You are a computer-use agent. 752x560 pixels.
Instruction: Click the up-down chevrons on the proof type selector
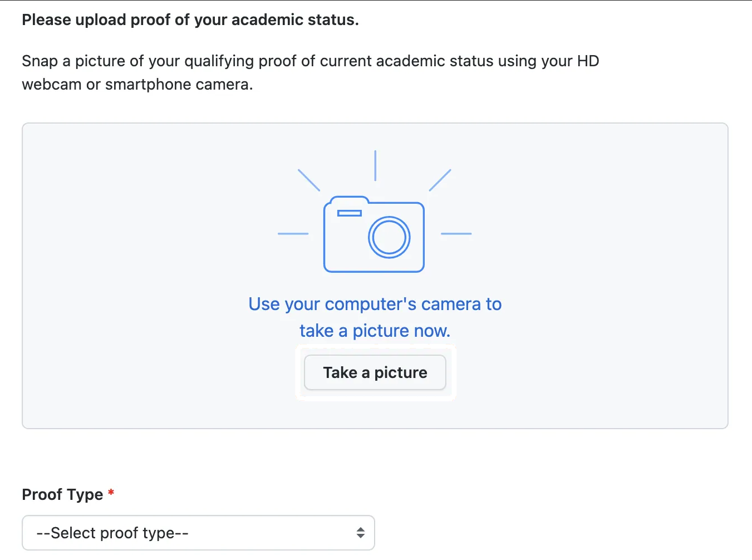(x=360, y=533)
